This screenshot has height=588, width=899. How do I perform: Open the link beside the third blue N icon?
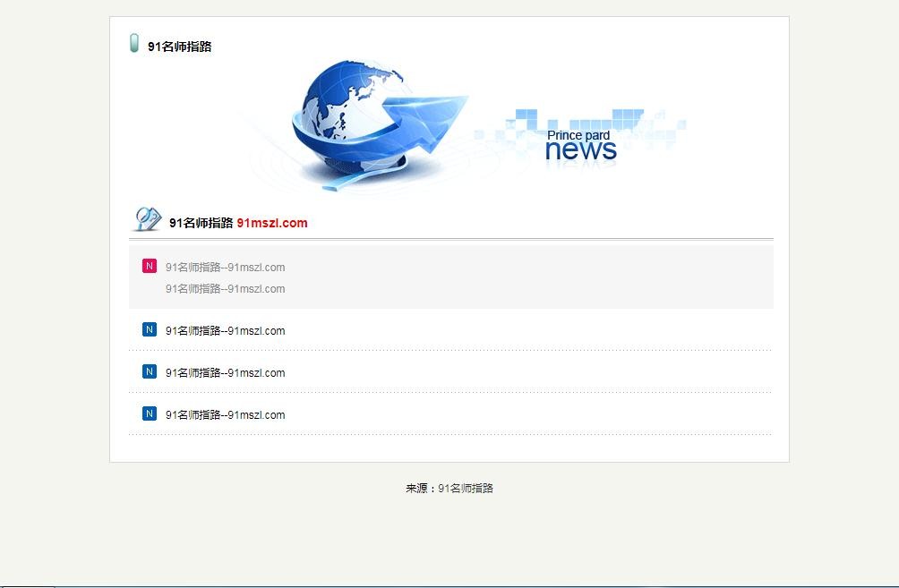point(226,415)
